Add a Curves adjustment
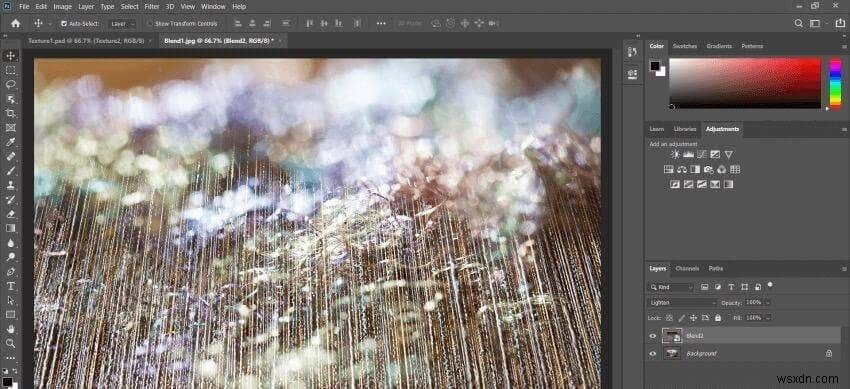Screen dimensions: 850x389 tap(702, 154)
